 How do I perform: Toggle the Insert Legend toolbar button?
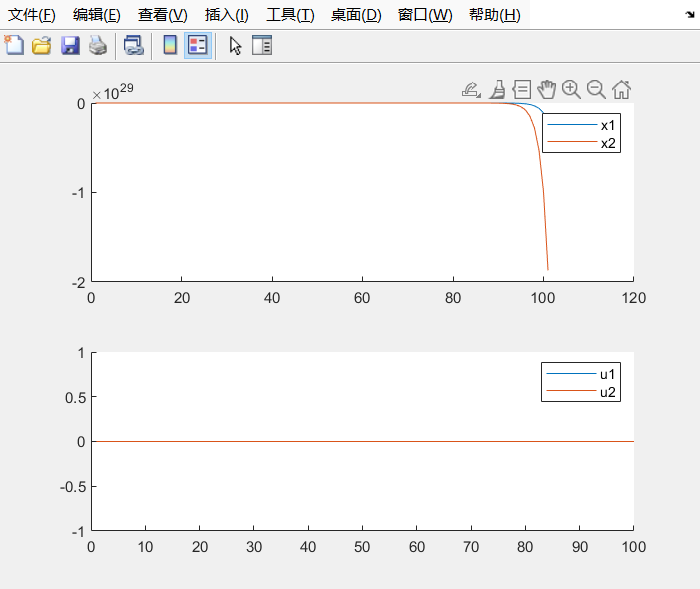point(197,45)
